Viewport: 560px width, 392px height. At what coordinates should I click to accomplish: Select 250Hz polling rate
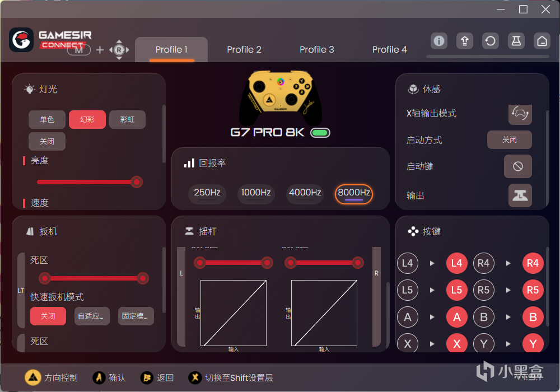point(207,194)
